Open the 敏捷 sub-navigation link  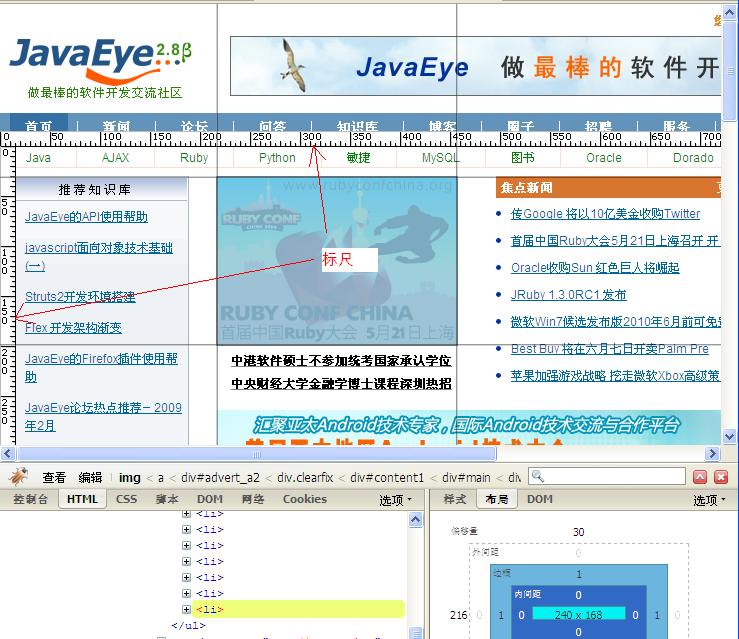coord(358,158)
